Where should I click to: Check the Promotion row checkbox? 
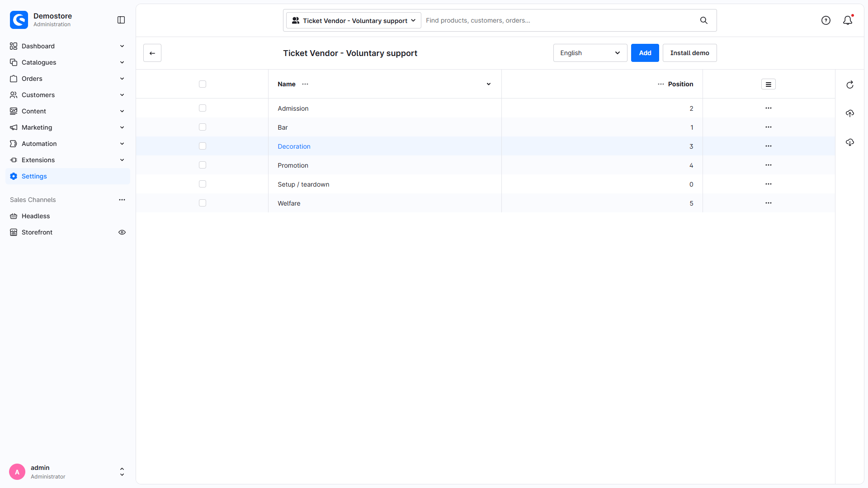click(x=203, y=165)
